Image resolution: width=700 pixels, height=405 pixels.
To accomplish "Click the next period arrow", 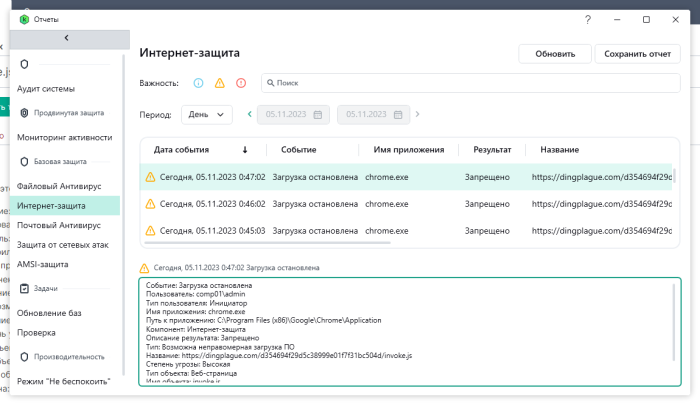I will point(418,115).
